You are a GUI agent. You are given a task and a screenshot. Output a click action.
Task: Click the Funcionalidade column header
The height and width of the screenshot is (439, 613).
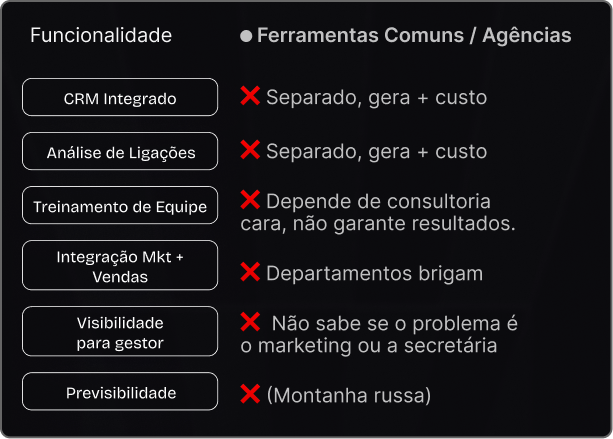point(101,36)
